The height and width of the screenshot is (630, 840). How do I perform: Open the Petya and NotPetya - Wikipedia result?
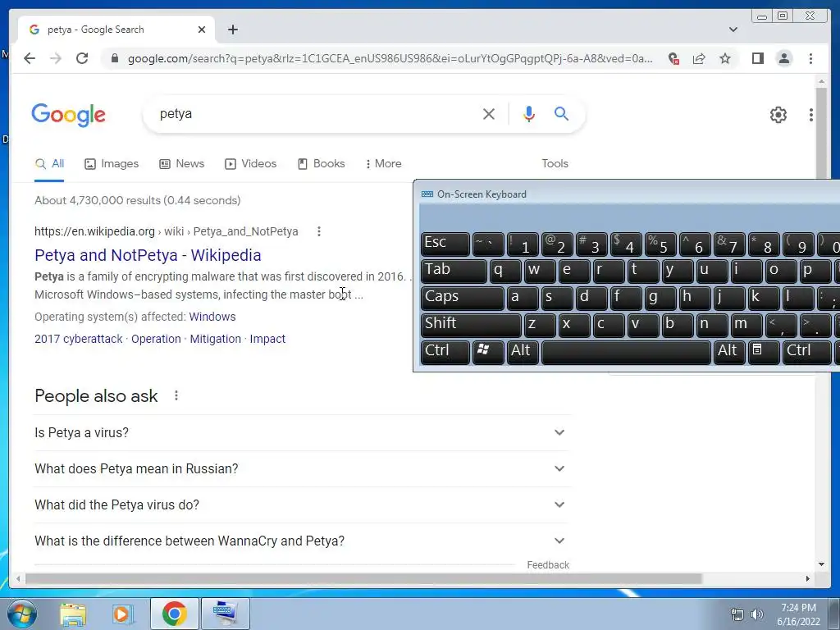click(148, 255)
